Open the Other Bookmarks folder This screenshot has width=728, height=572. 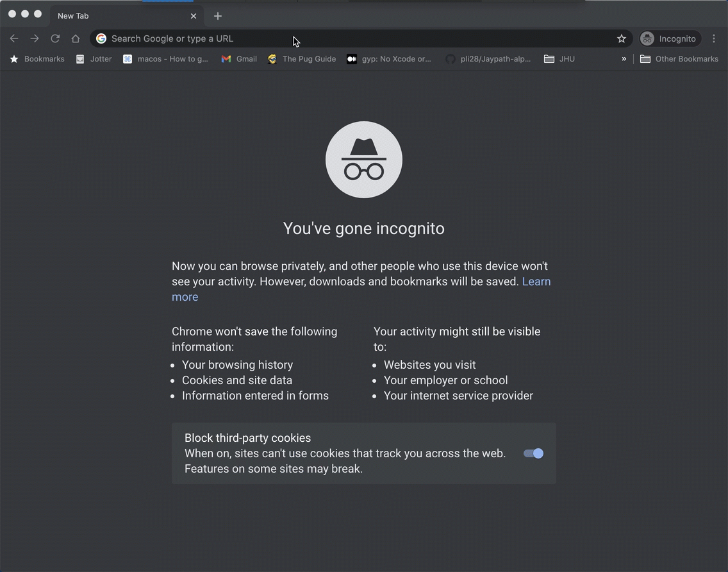coord(679,59)
